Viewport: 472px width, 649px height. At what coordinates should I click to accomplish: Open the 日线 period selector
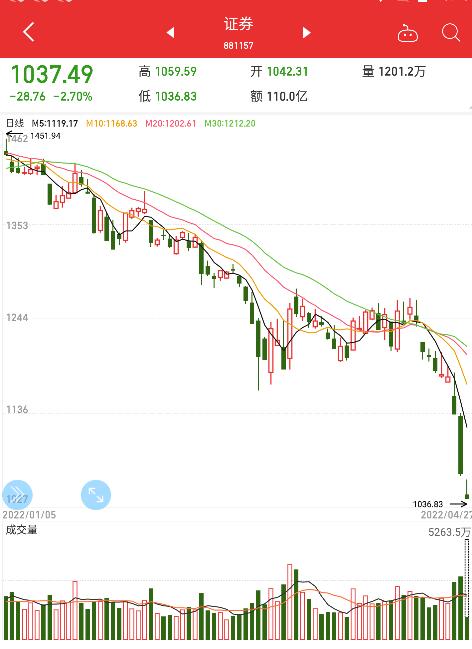pos(15,123)
